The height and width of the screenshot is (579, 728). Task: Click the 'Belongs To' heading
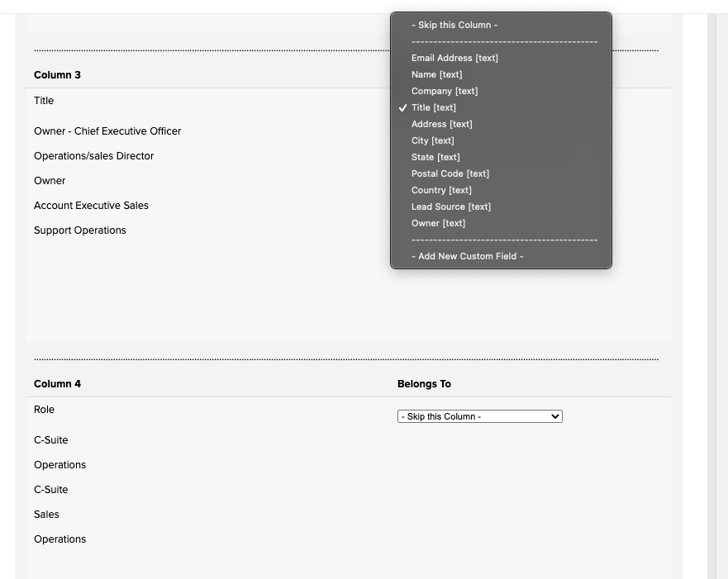pos(424,384)
